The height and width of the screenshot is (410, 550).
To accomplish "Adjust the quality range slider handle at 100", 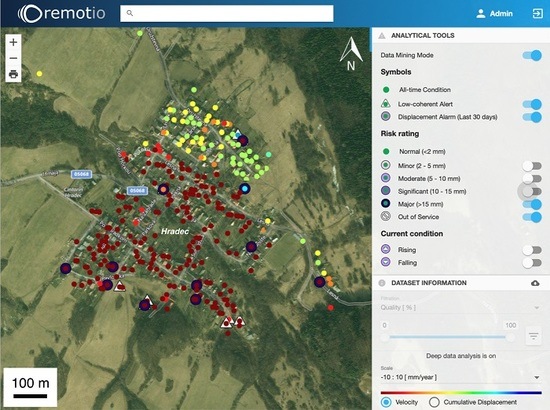I will (510, 337).
